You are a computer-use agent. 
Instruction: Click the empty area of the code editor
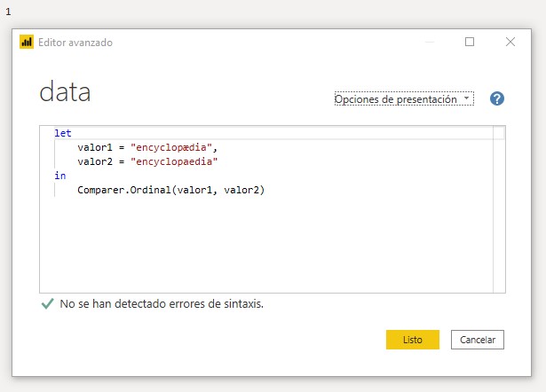(x=266, y=244)
